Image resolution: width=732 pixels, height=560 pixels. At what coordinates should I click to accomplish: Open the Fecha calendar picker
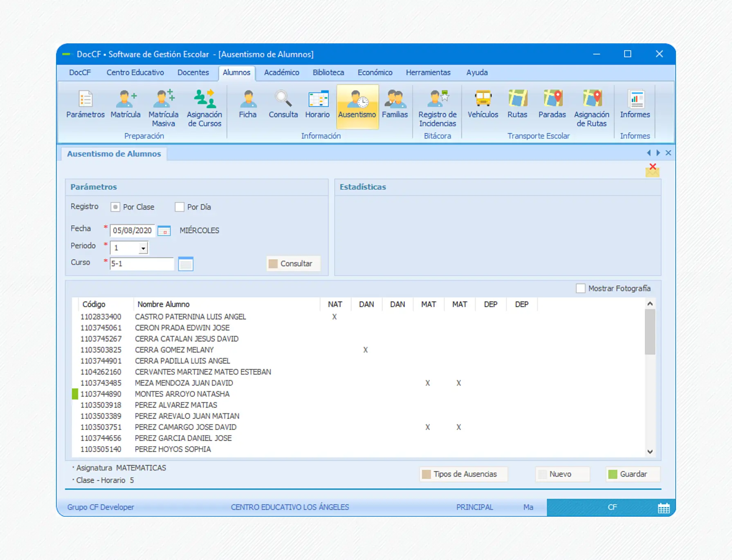[x=164, y=231]
